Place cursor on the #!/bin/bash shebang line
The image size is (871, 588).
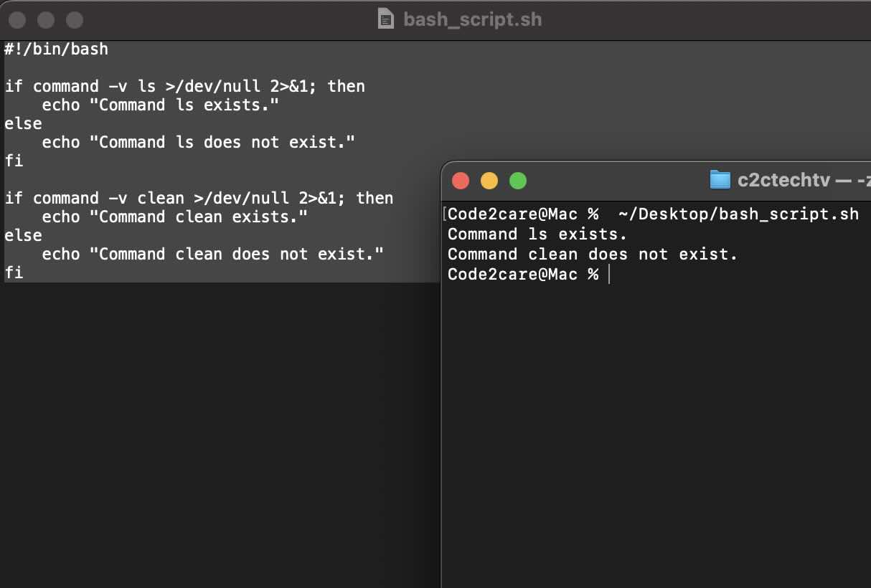[57, 48]
